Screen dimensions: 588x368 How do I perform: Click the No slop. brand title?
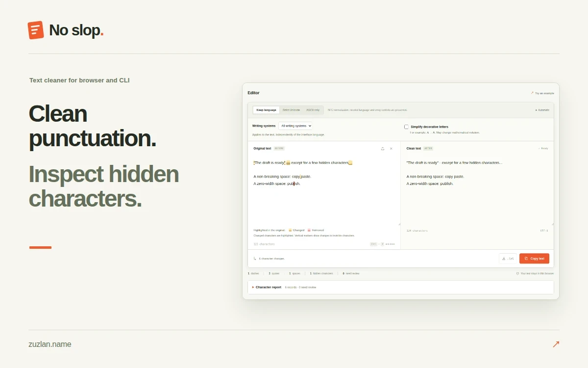pyautogui.click(x=76, y=30)
